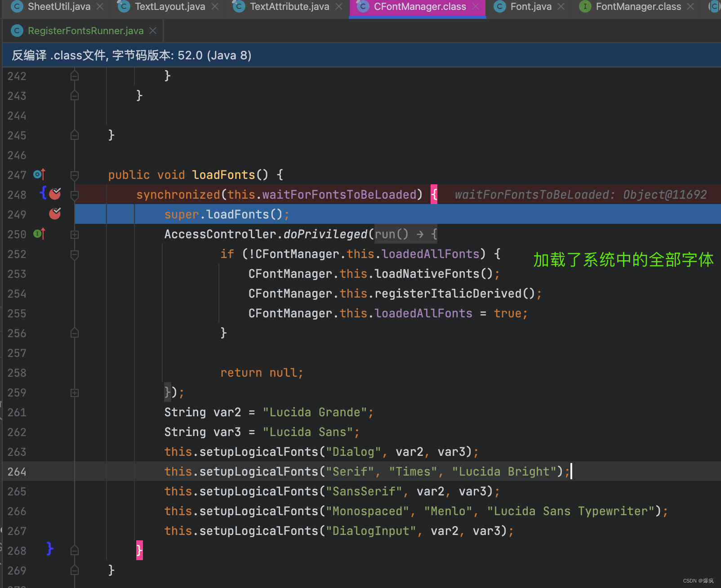
Task: Click the TextAttribute.java file icon
Action: (239, 7)
